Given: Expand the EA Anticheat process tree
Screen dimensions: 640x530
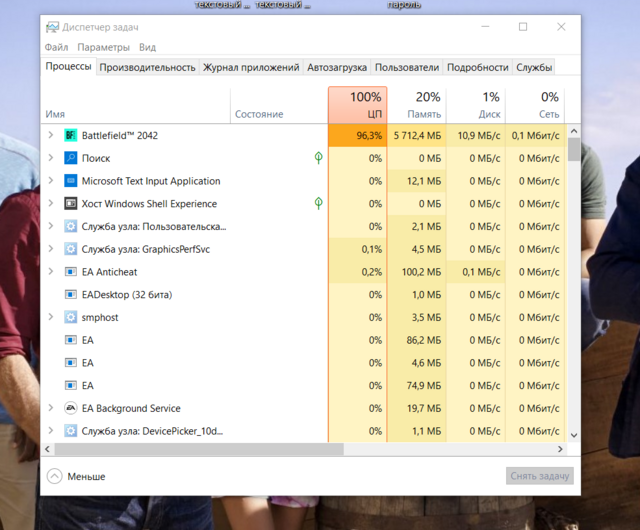Looking at the screenshot, I should (51, 271).
